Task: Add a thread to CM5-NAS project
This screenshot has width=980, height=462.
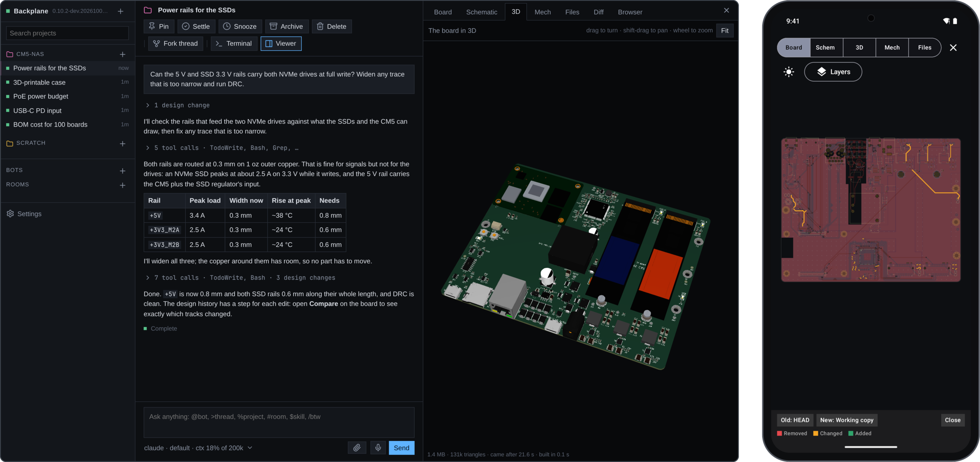Action: 122,54
